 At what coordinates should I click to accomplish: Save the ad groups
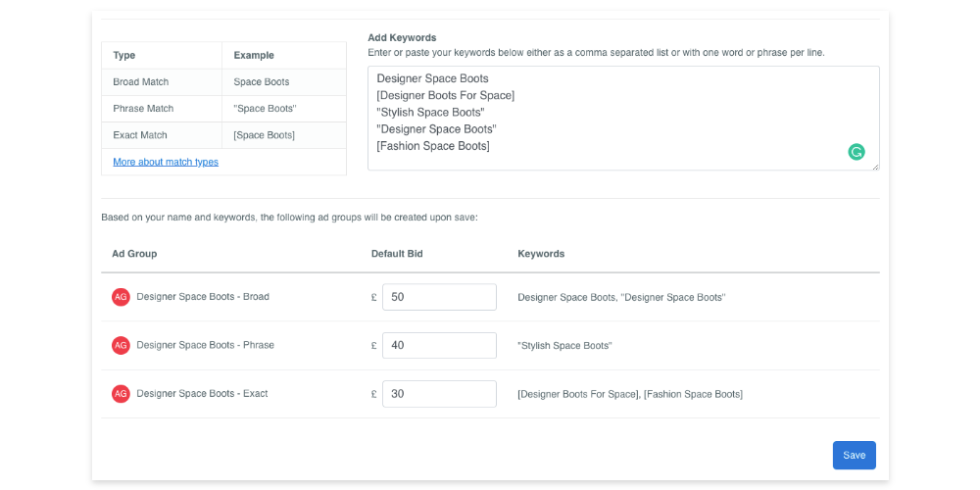854,455
